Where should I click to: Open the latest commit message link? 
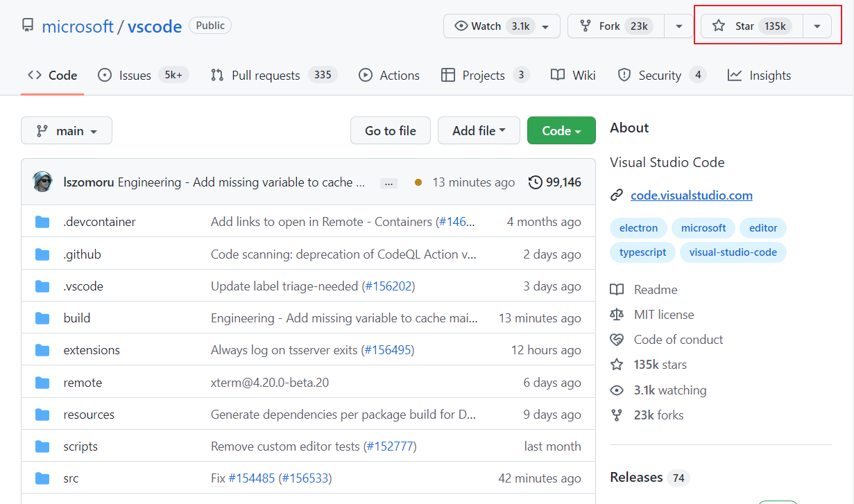point(241,182)
